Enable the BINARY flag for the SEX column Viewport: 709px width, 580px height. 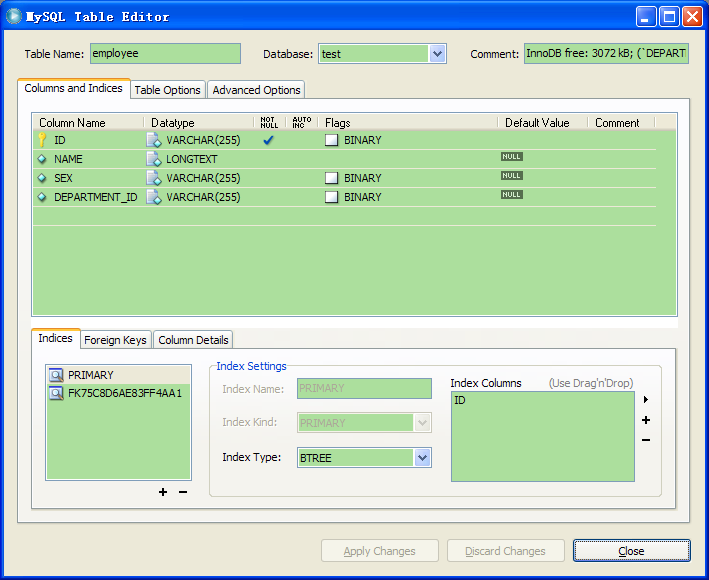(x=331, y=178)
